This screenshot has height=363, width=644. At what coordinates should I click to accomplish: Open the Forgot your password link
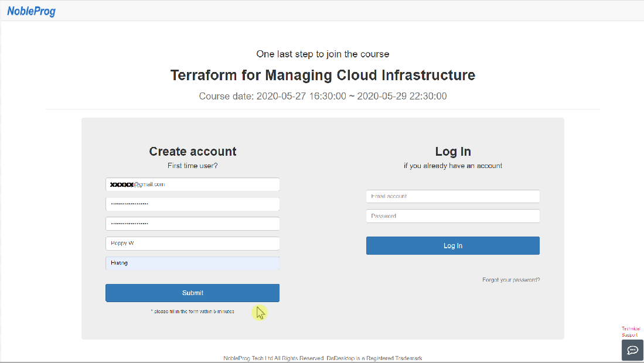click(x=511, y=280)
